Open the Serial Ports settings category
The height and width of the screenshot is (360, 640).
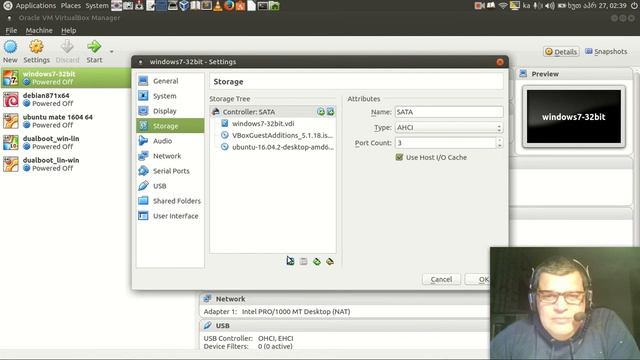(x=170, y=171)
